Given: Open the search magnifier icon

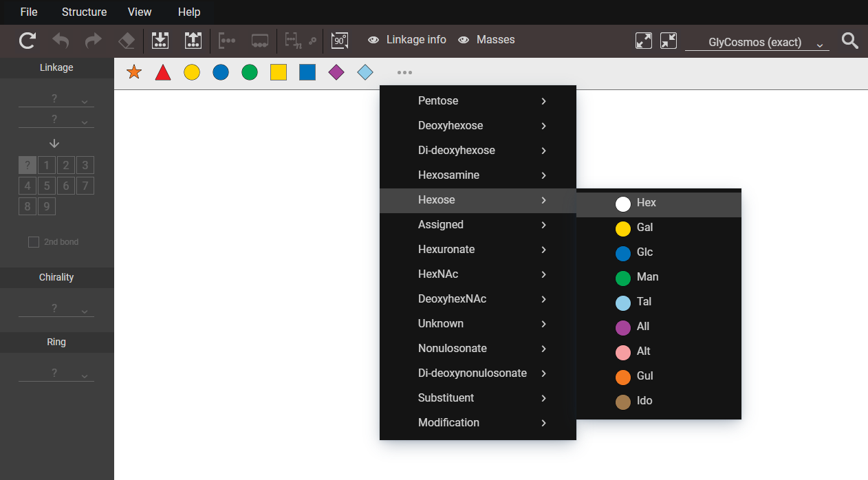Looking at the screenshot, I should tap(850, 41).
